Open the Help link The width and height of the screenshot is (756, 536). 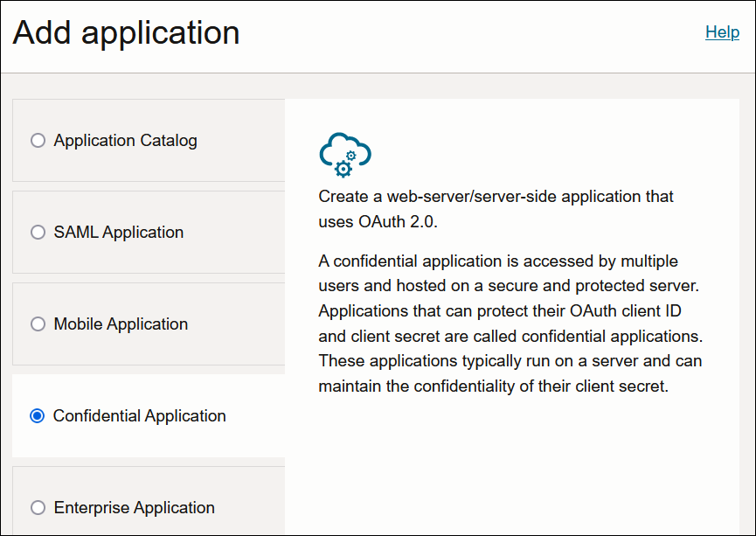click(x=722, y=31)
